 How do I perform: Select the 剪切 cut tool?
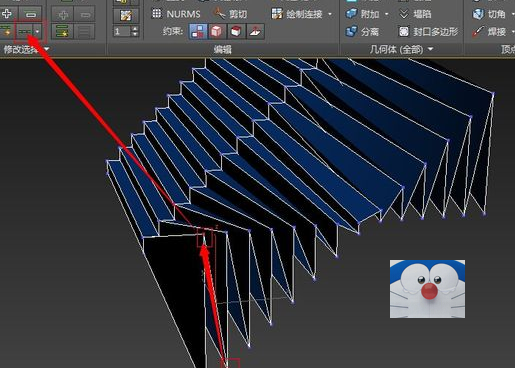coord(230,14)
